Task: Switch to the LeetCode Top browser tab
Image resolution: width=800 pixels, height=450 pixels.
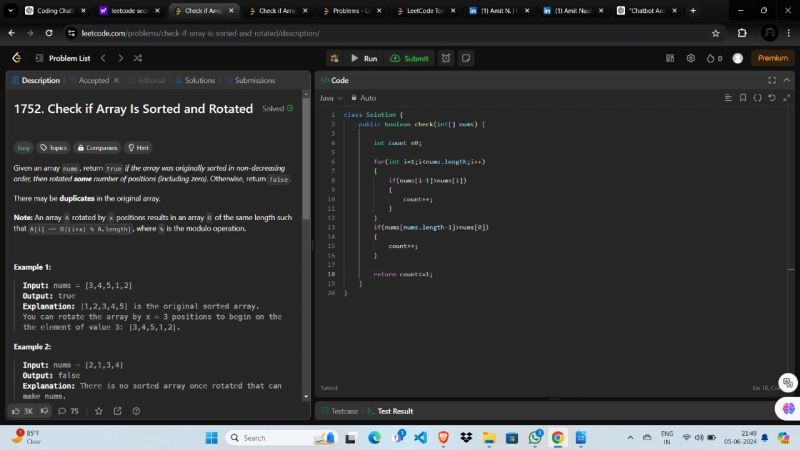Action: click(425, 10)
